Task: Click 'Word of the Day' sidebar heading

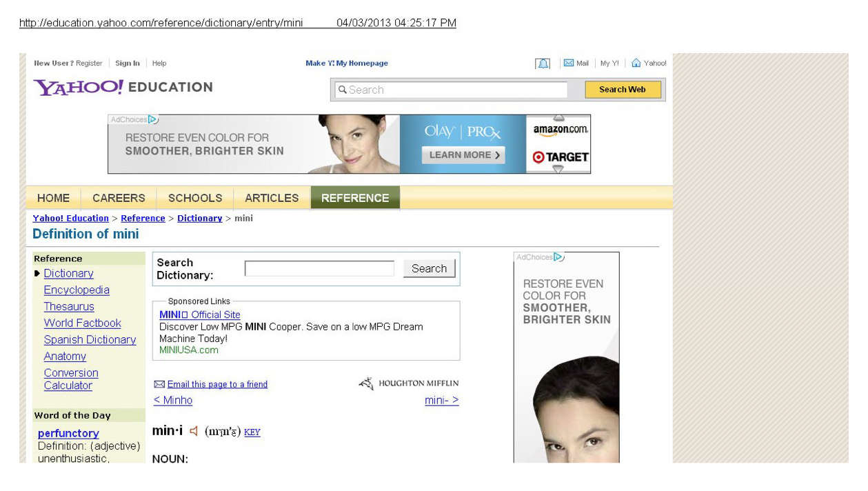Action: point(72,415)
